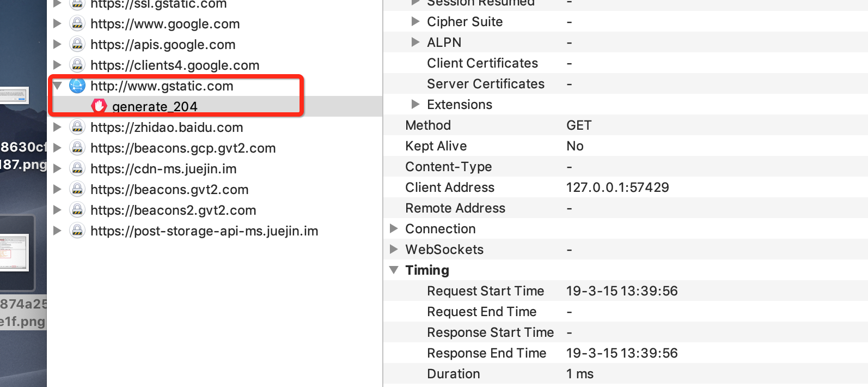Click the red blocked icon of generate_204

click(99, 106)
